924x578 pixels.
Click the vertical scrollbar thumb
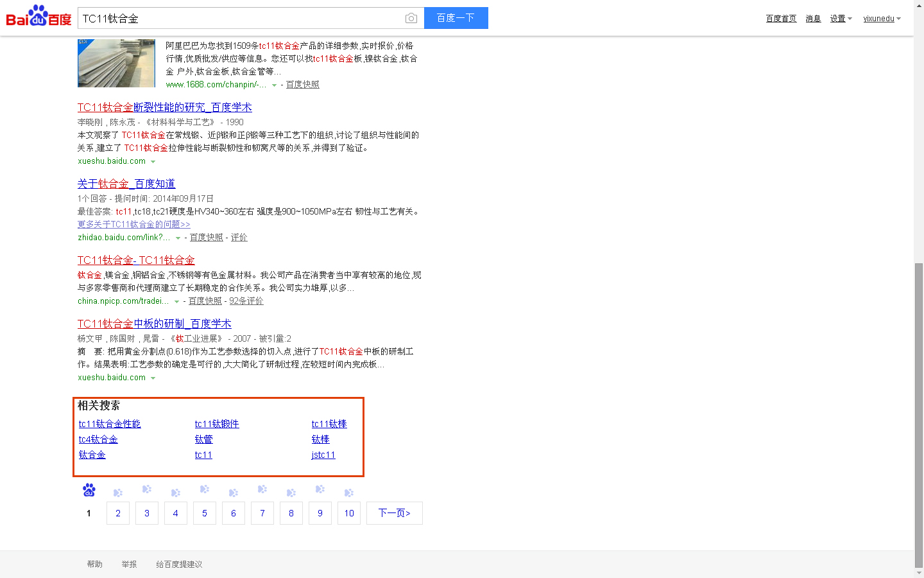click(x=919, y=414)
